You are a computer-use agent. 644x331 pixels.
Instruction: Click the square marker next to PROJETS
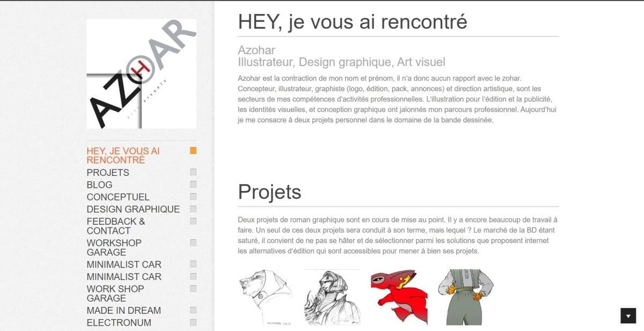point(192,172)
